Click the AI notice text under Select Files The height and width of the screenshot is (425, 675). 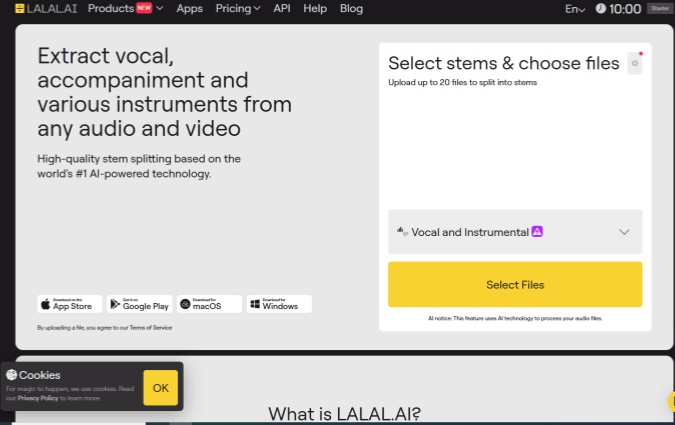tap(515, 318)
